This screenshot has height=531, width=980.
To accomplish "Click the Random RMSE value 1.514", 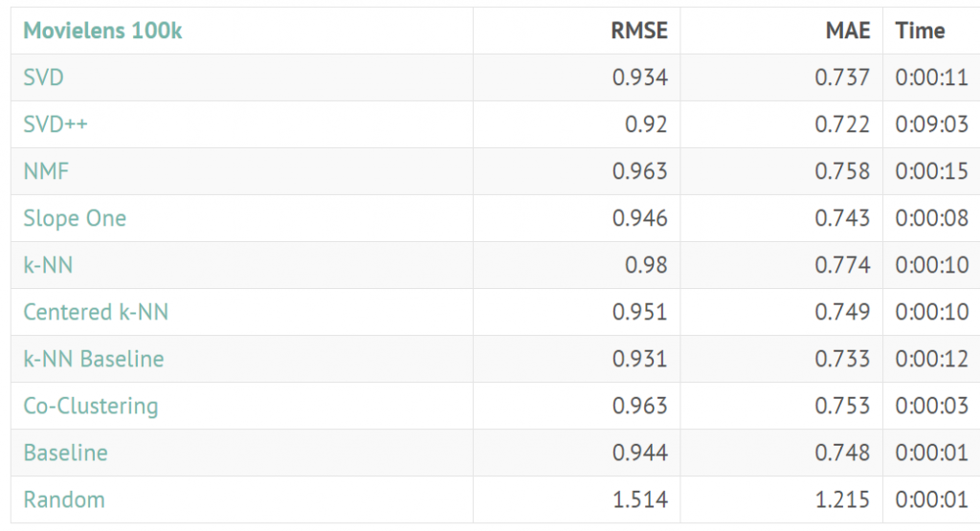I will 640,499.
